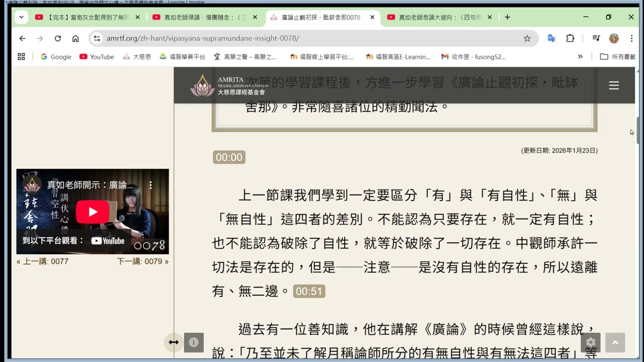Jump to the 00:00 timestamp

click(229, 157)
